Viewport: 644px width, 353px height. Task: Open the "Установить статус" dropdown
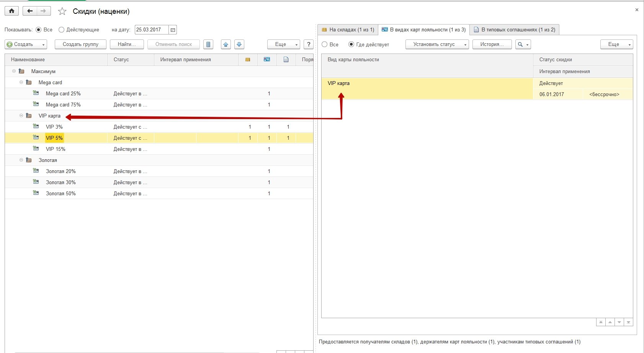tap(437, 44)
